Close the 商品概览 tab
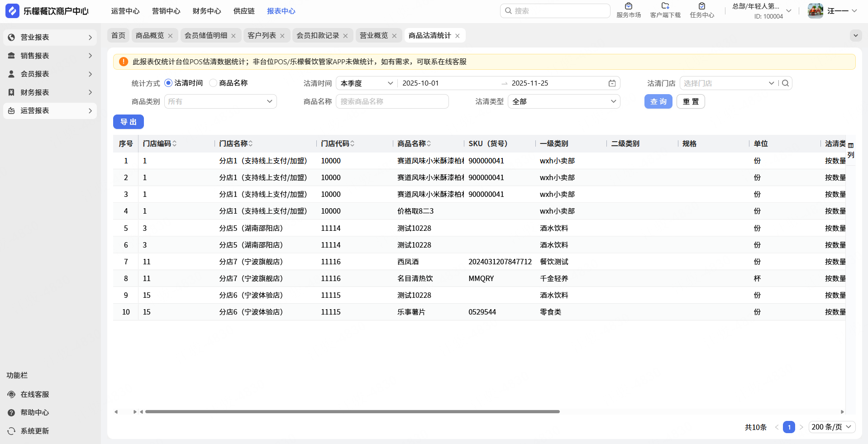This screenshot has height=444, width=868. (x=171, y=36)
